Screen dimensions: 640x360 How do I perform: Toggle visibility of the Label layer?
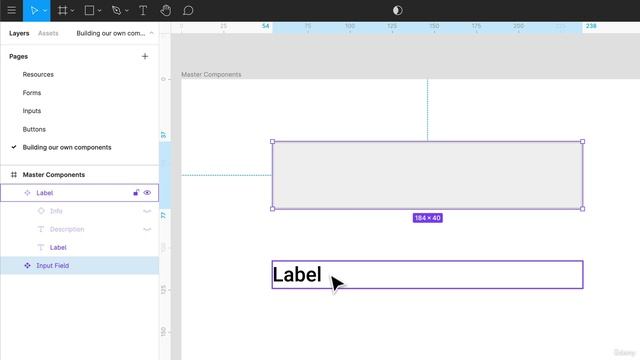(147, 193)
